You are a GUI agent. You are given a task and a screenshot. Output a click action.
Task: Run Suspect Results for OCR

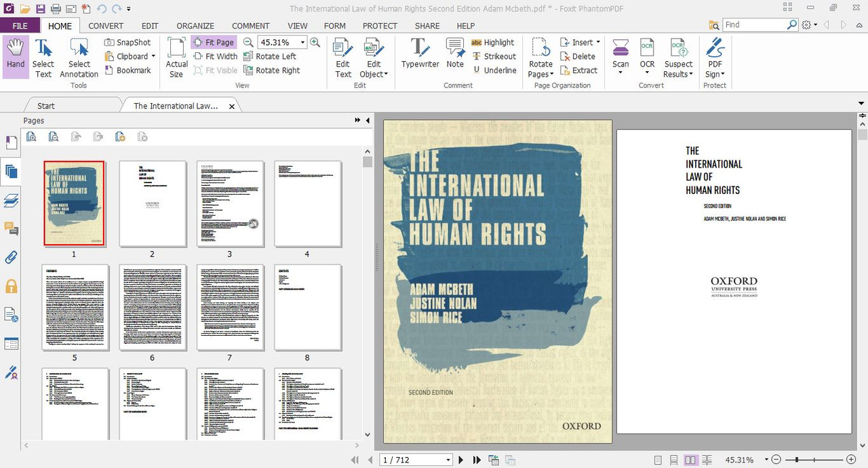678,58
